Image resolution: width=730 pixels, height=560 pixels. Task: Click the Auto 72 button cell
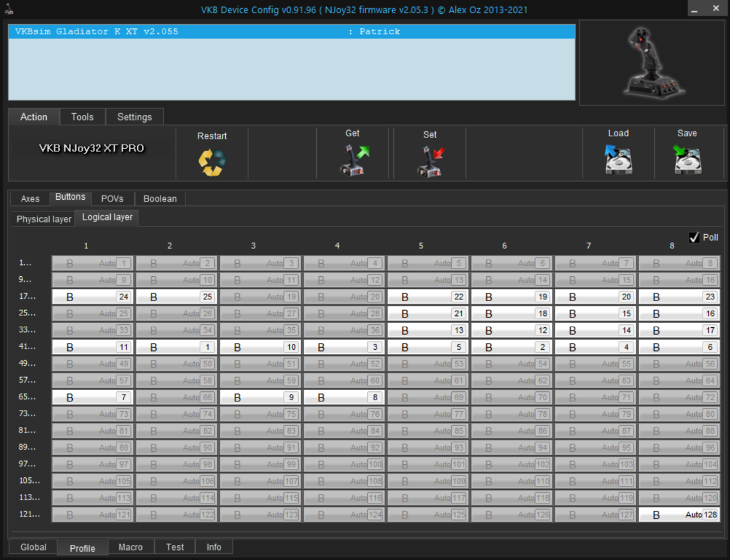pos(679,398)
